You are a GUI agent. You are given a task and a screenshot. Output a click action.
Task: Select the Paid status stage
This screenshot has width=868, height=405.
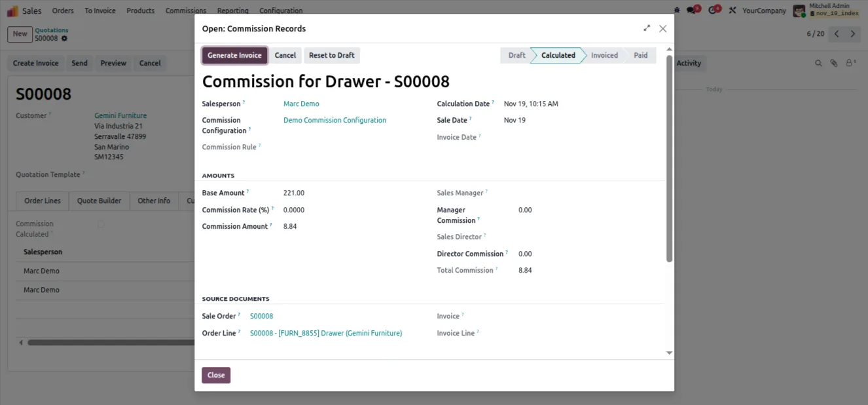click(x=641, y=55)
